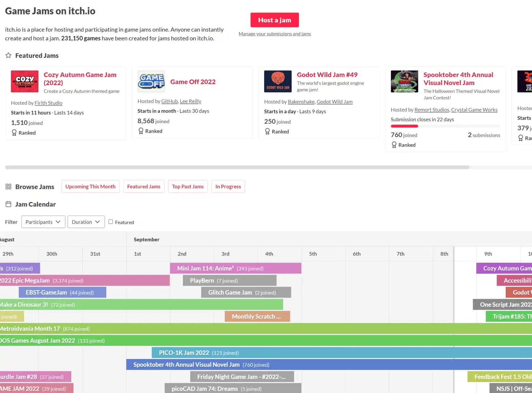
Task: Open Cozy Autumn Game Jam calendar bar
Action: [x=504, y=268]
